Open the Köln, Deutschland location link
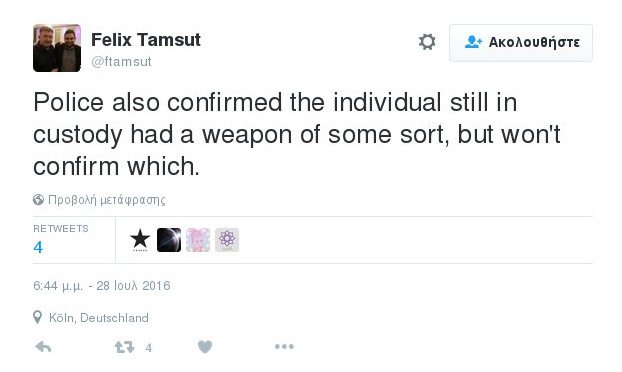Image resolution: width=622 pixels, height=372 pixels. point(99,318)
